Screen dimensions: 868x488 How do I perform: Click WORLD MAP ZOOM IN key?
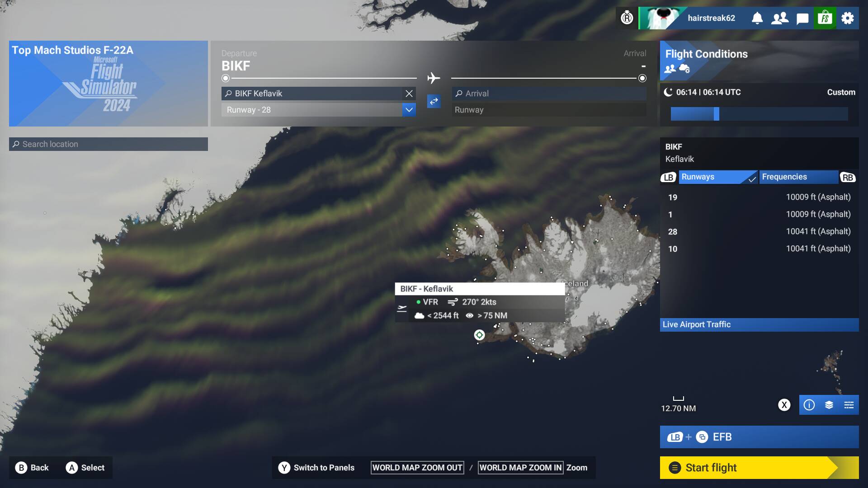pos(521,468)
